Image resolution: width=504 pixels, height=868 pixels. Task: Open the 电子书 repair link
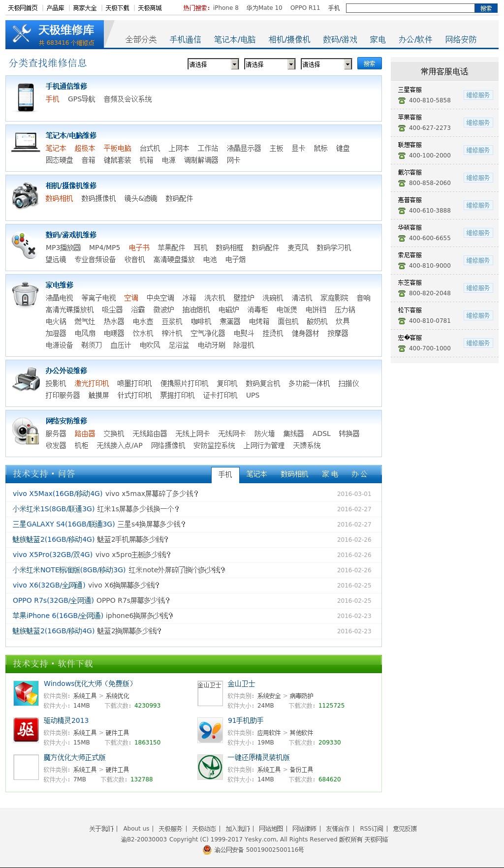139,248
